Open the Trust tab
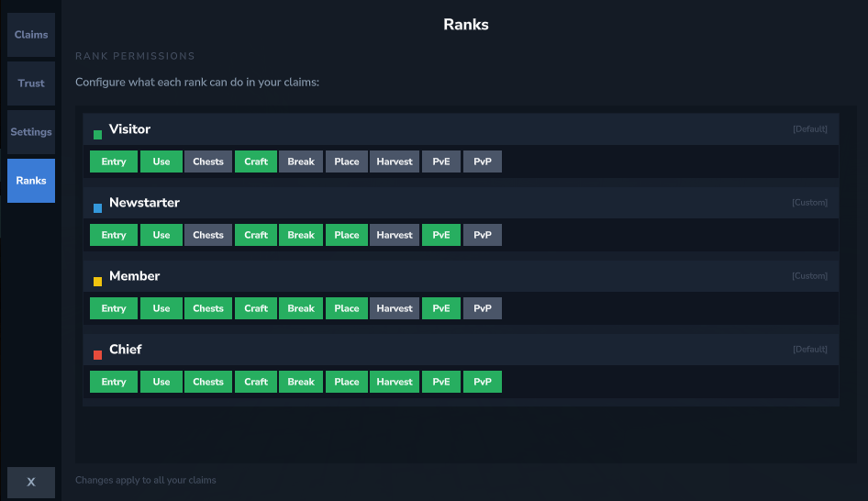Viewport: 868px width, 501px height. 31,83
